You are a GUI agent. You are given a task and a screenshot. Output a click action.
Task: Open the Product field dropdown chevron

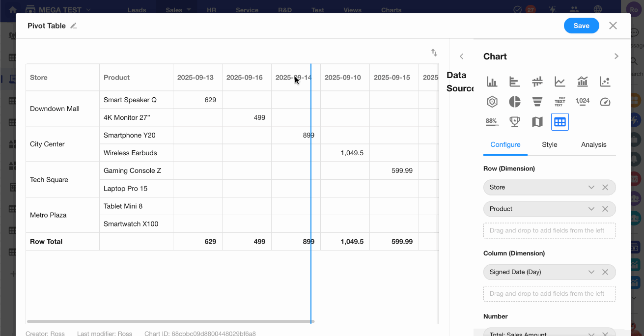point(591,209)
